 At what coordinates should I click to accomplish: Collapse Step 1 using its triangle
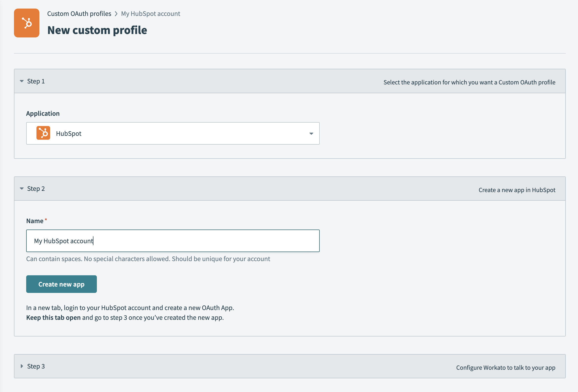tap(22, 81)
